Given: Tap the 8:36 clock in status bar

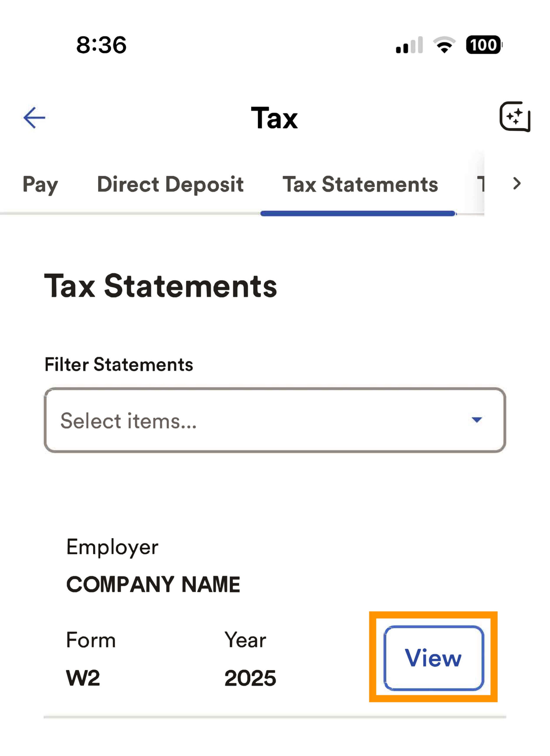Looking at the screenshot, I should pos(101,45).
